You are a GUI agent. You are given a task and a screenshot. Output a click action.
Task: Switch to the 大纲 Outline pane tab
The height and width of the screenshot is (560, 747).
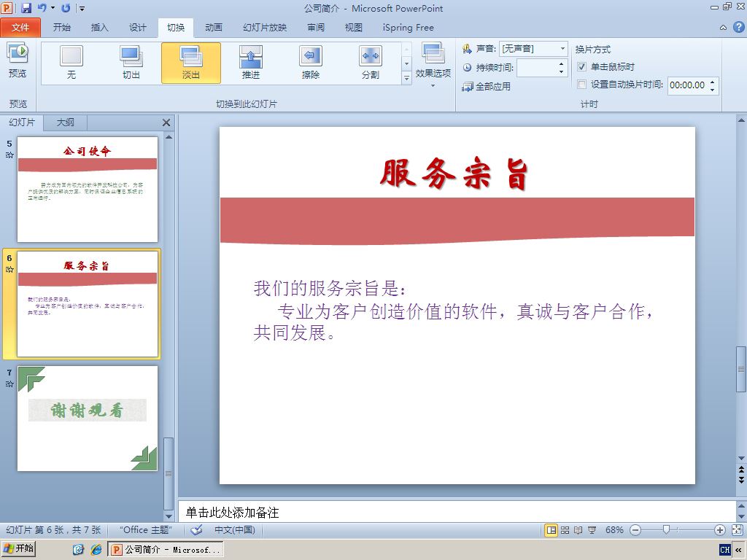65,122
